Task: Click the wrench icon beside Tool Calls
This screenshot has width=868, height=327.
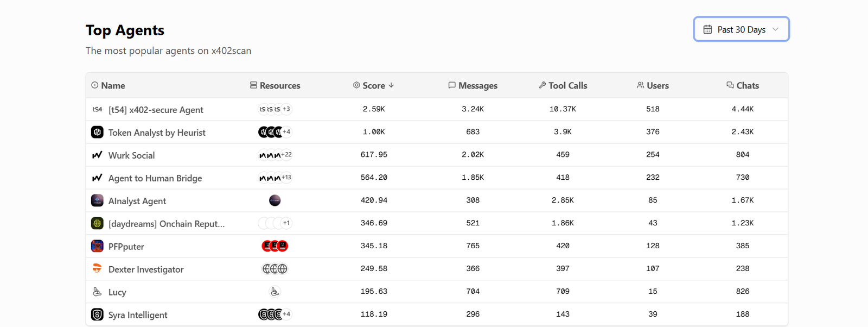Action: [x=542, y=85]
